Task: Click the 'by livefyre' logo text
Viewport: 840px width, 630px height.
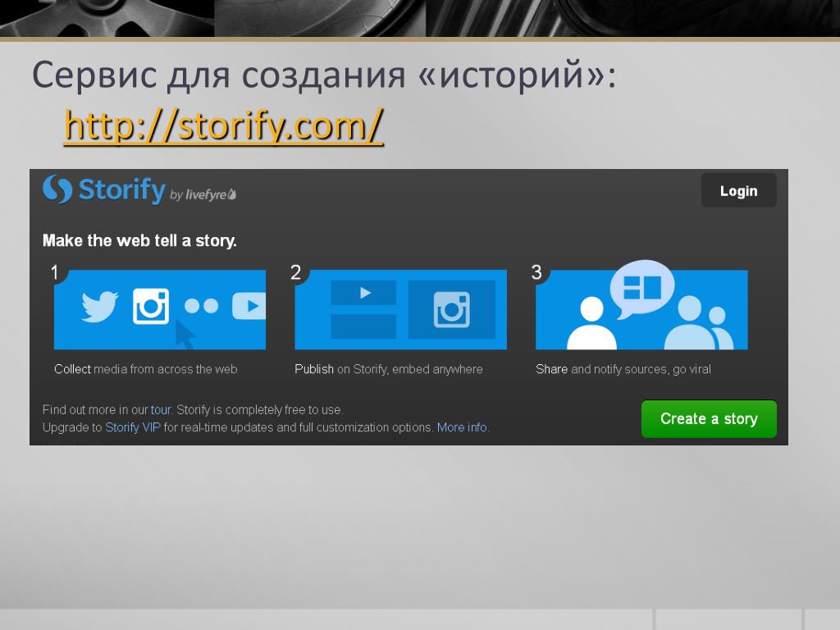Action: click(x=203, y=194)
